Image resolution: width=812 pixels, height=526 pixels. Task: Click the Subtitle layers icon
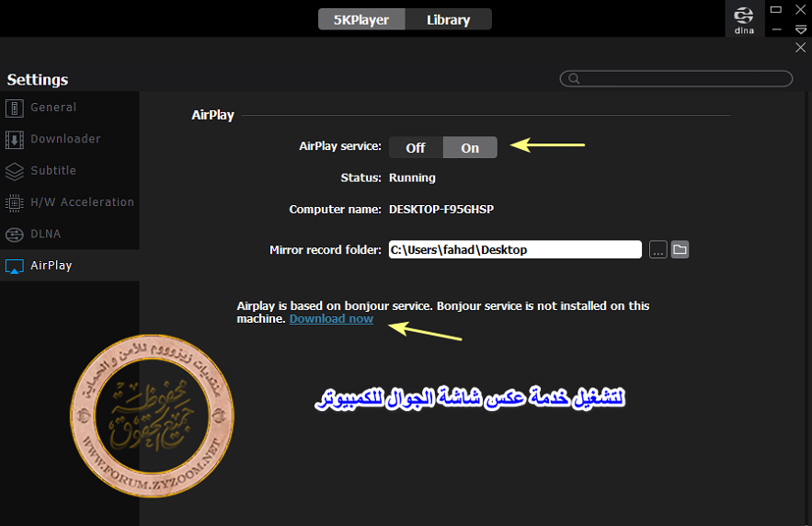(15, 171)
